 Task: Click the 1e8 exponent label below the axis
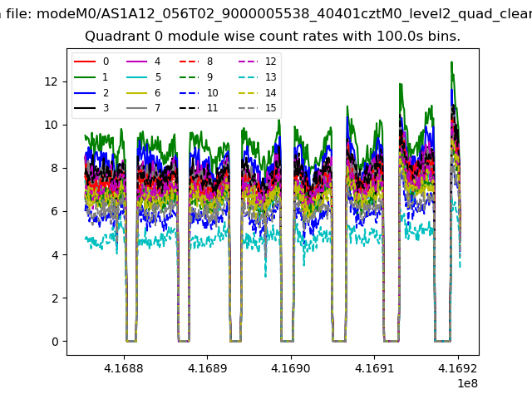click(x=467, y=383)
